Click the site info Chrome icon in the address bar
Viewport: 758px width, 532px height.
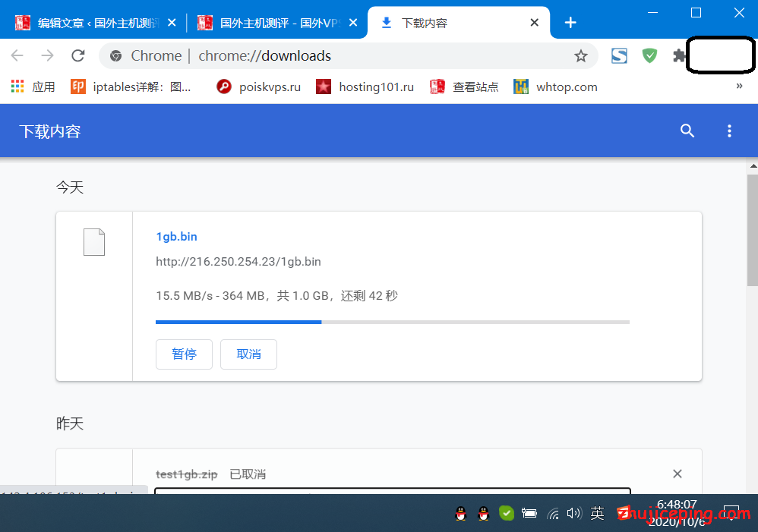115,56
